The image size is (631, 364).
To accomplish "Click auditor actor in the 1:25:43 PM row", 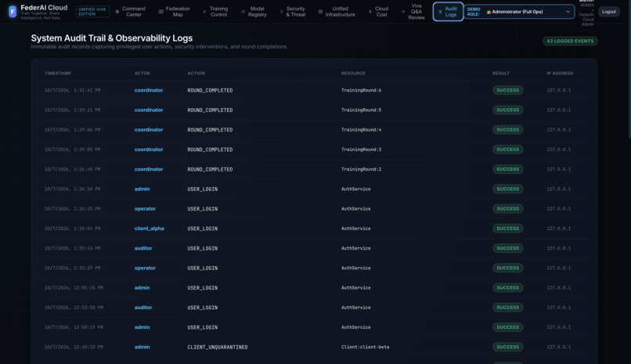I will pos(143,248).
